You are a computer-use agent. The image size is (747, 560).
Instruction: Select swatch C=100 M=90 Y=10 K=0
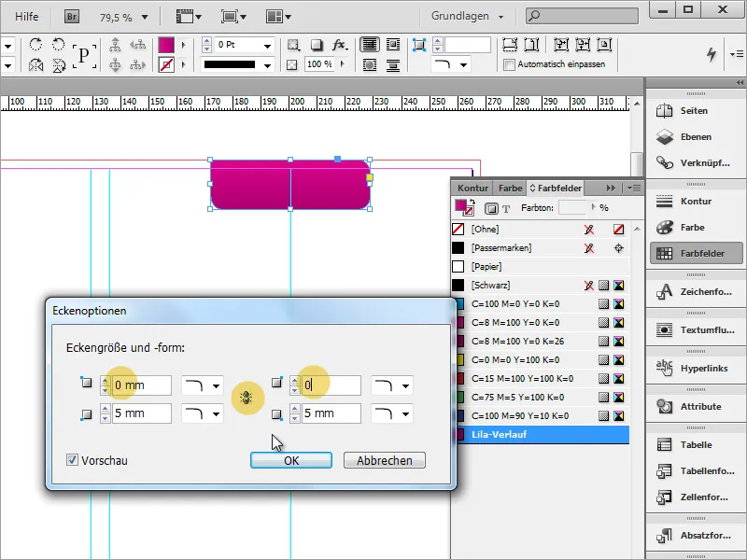(x=541, y=415)
